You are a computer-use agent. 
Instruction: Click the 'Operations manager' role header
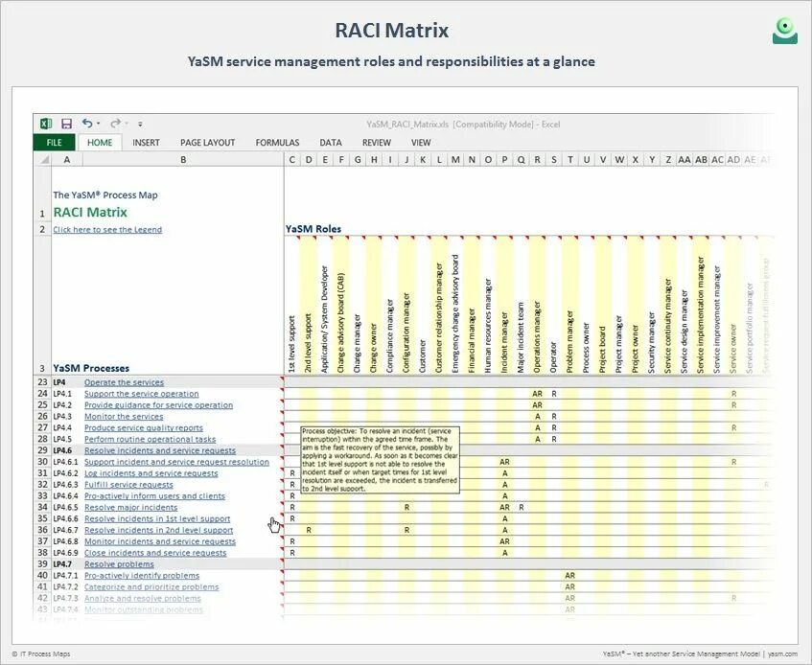(x=537, y=337)
